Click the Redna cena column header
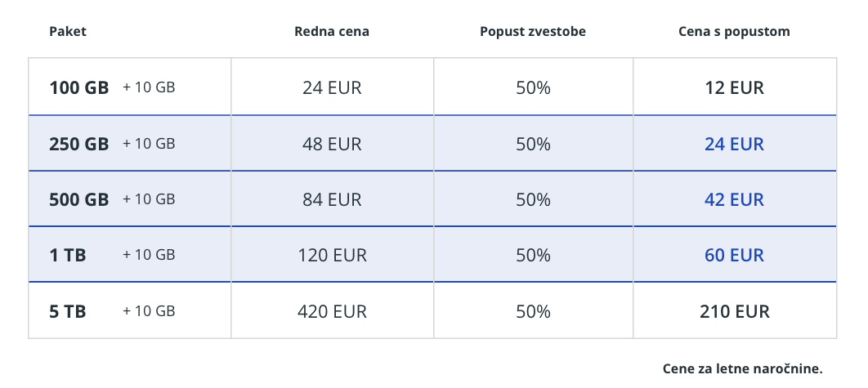 coord(332,32)
